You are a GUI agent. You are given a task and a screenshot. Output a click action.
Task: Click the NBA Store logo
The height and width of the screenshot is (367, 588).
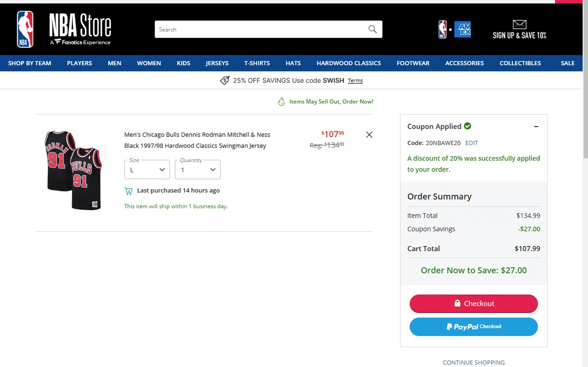click(x=64, y=29)
